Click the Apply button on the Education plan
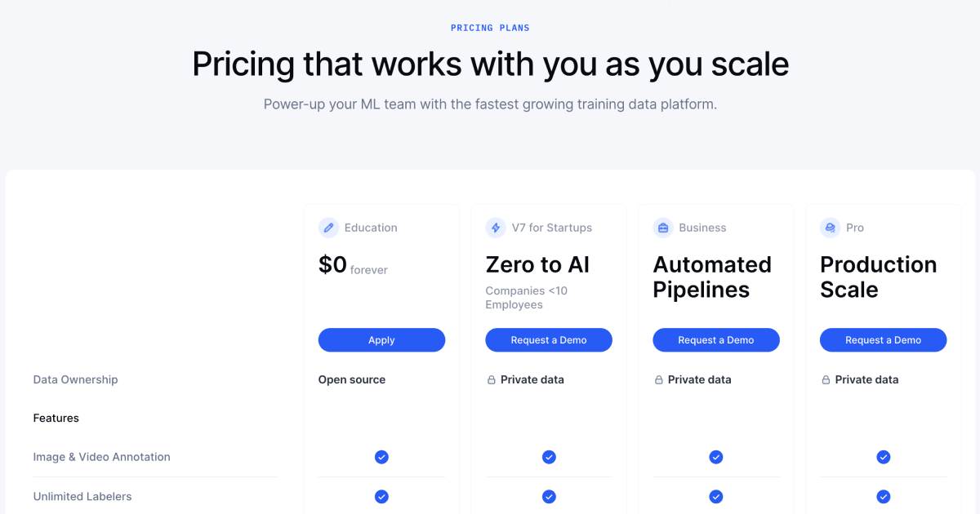The width and height of the screenshot is (980, 514). (381, 340)
